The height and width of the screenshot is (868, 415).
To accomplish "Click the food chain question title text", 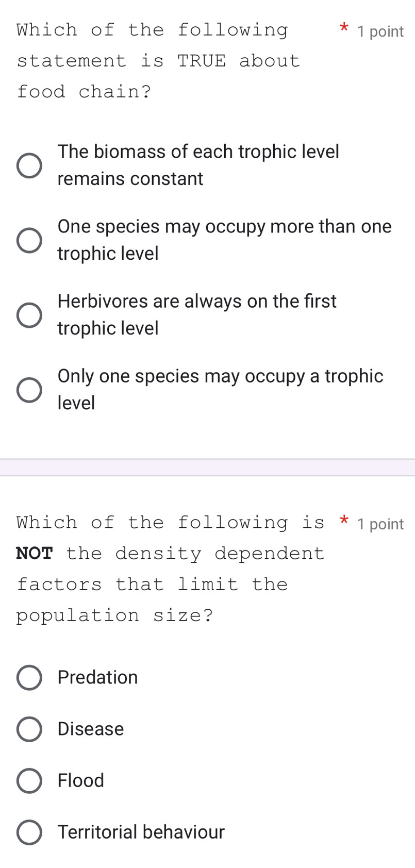I will tap(152, 60).
